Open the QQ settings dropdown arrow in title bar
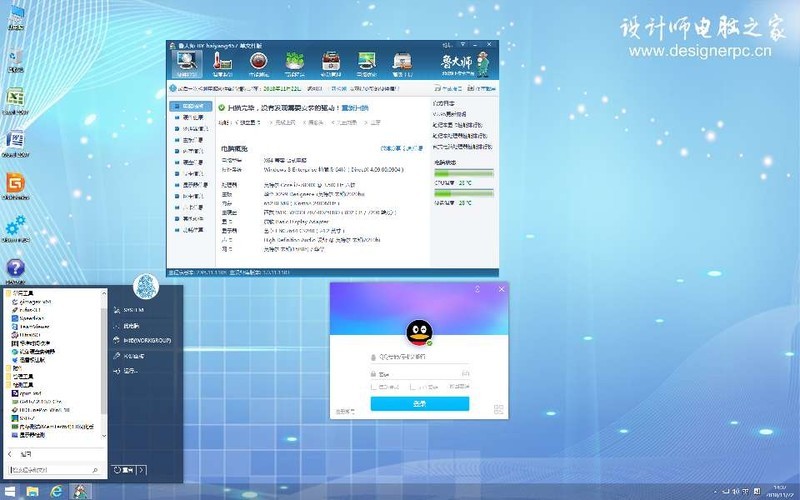800x500 pixels. pyautogui.click(x=477, y=288)
